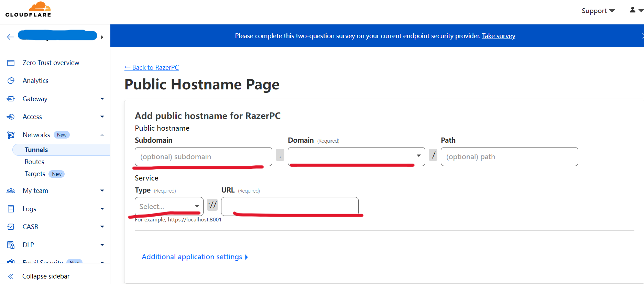Image resolution: width=644 pixels, height=284 pixels.
Task: Click the Gateway menu label
Action: coord(35,99)
